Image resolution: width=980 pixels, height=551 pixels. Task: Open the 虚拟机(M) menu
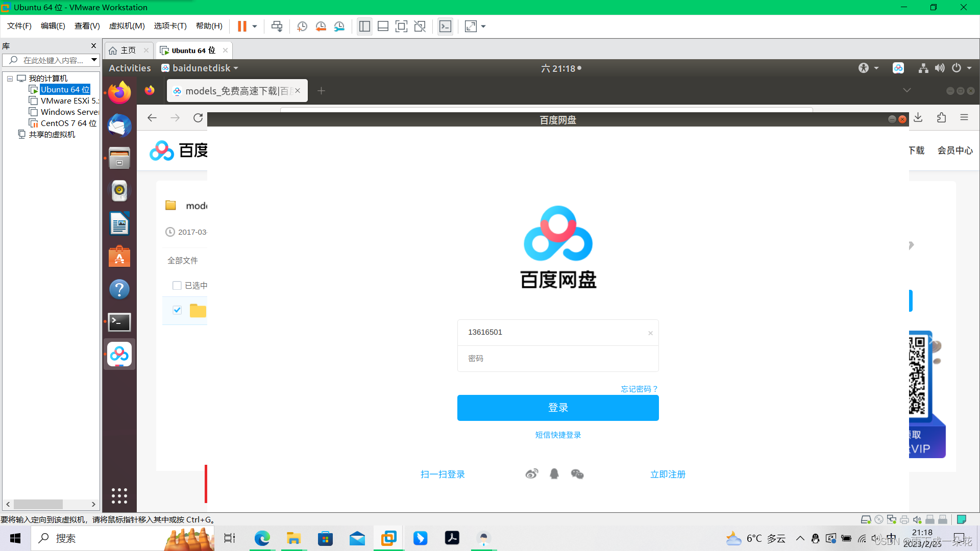pyautogui.click(x=127, y=26)
